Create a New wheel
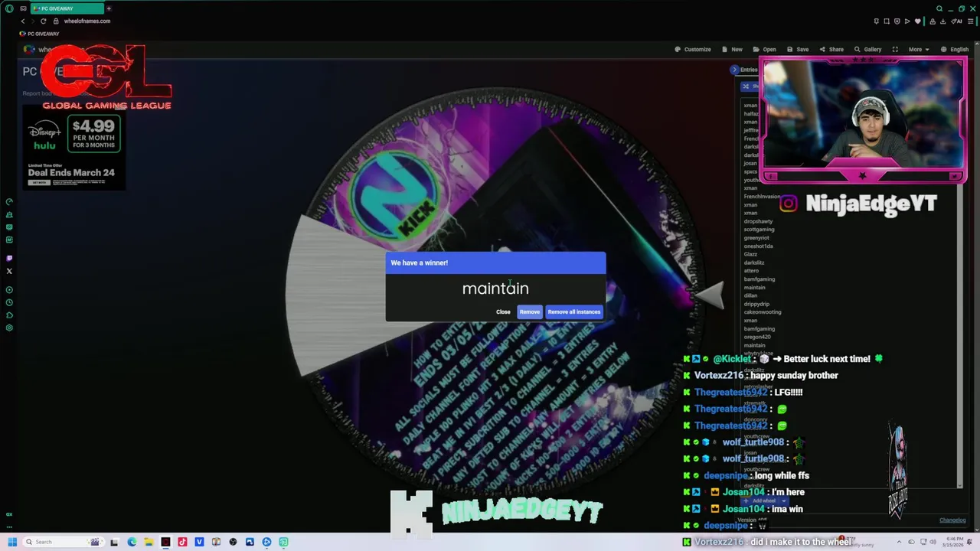The height and width of the screenshot is (551, 980). [732, 49]
